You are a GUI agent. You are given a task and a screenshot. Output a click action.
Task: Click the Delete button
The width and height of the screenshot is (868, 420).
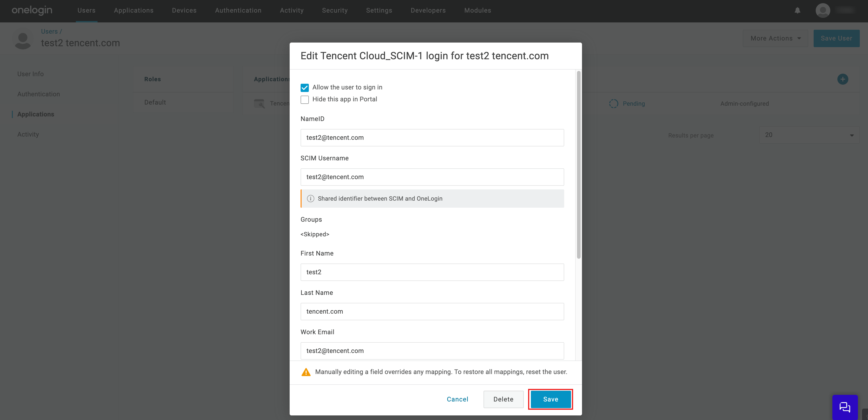503,399
